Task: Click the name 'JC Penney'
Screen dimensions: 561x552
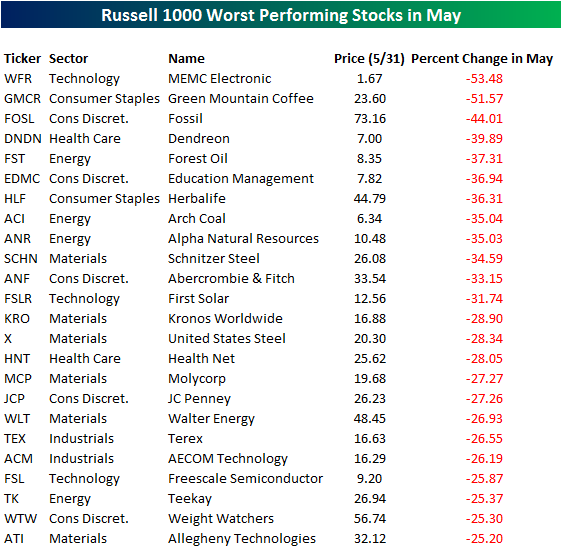Action: (199, 399)
